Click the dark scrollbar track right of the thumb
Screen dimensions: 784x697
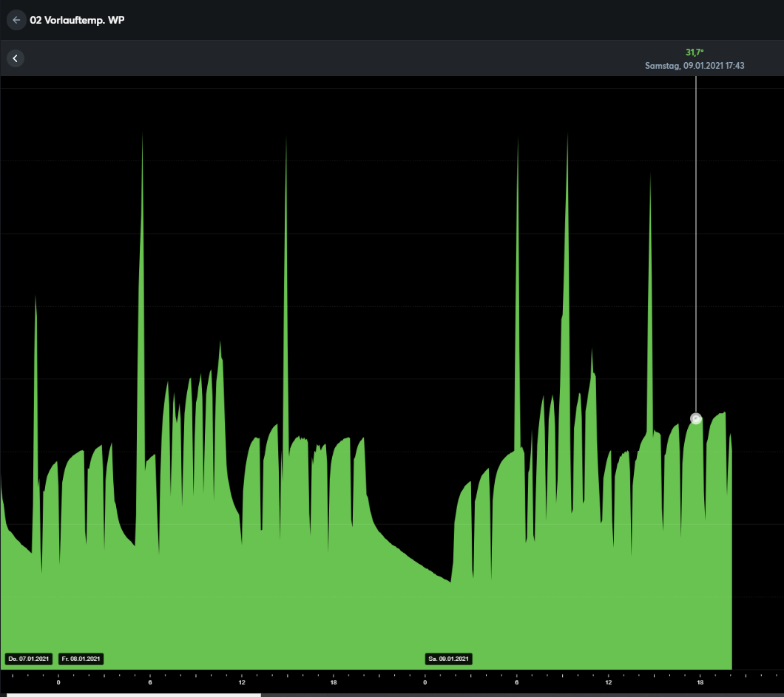click(x=518, y=694)
